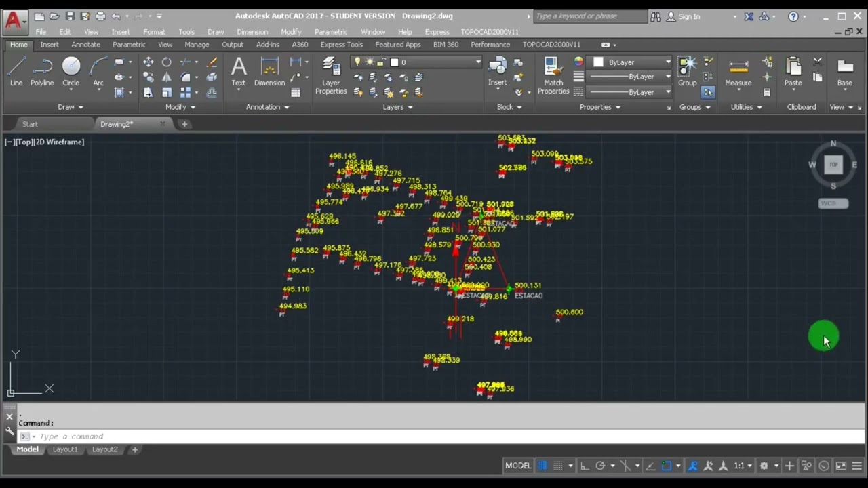Open the File menu

pos(41,32)
